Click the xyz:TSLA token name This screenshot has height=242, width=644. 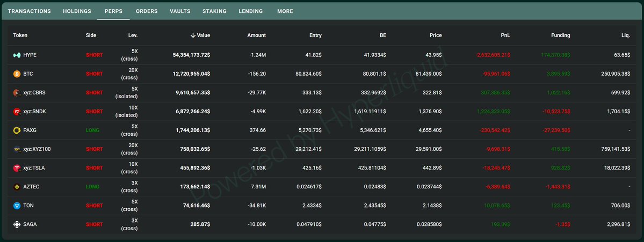tap(34, 168)
